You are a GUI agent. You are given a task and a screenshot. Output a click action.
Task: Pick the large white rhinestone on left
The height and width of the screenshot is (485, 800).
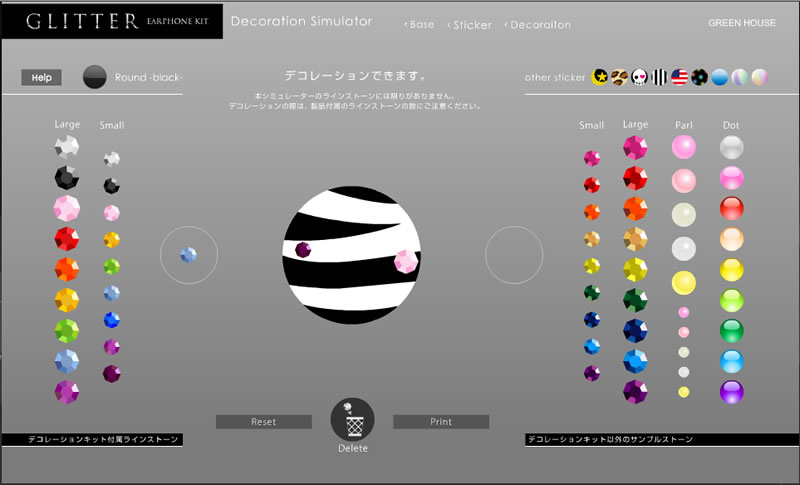[67, 147]
